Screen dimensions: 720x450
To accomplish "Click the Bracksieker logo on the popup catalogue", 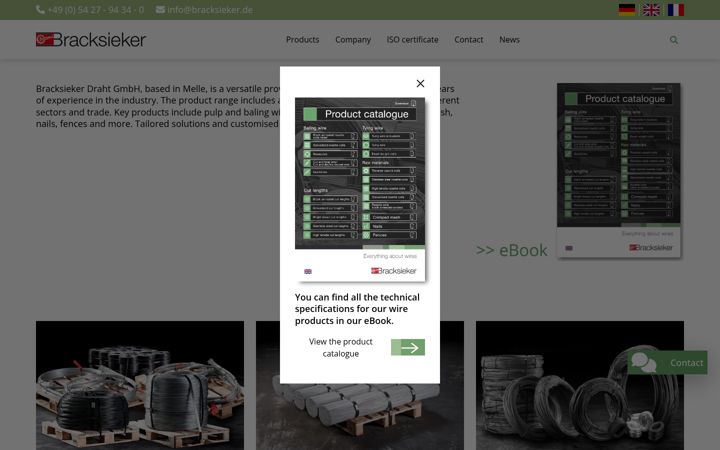I will (394, 271).
